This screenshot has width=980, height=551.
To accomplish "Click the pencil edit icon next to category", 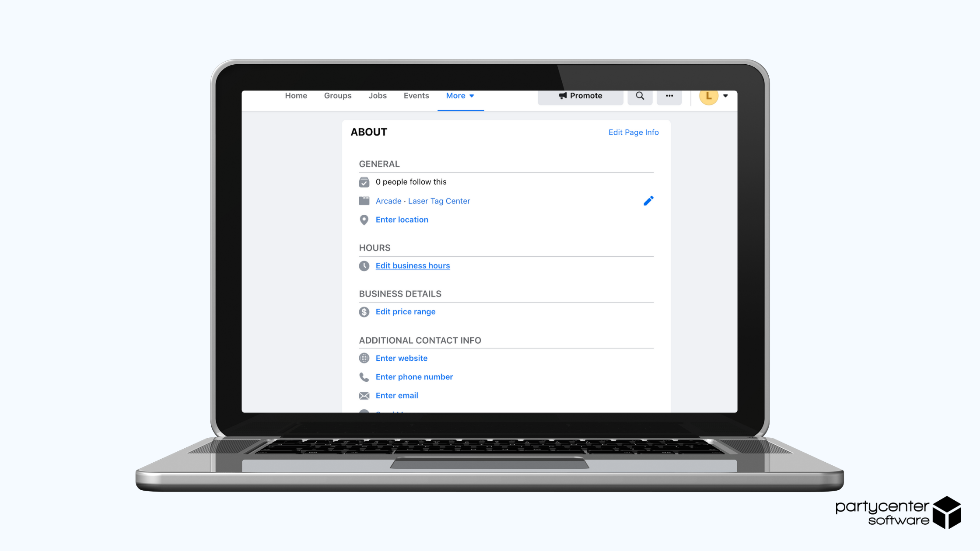I will tap(648, 200).
